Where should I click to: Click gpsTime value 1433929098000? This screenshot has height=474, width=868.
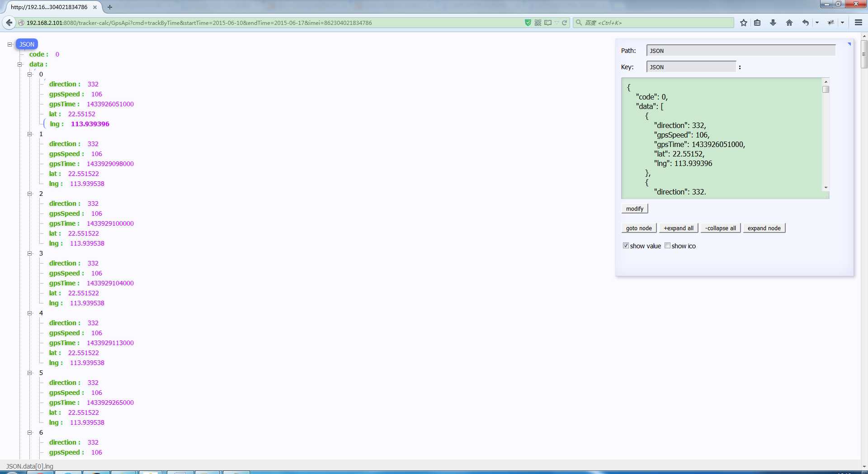pyautogui.click(x=110, y=164)
